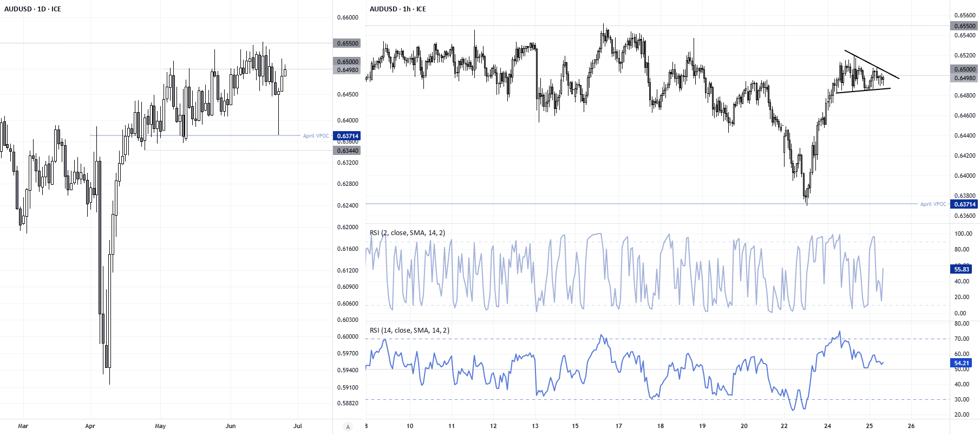The height and width of the screenshot is (434, 980).
Task: Select the upper descending trendline of the triangle
Action: (x=872, y=64)
